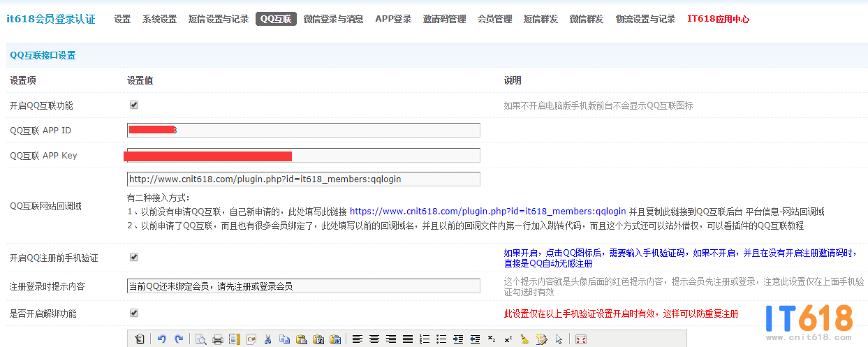Switch to 物流设置与记录 tab

(646, 20)
